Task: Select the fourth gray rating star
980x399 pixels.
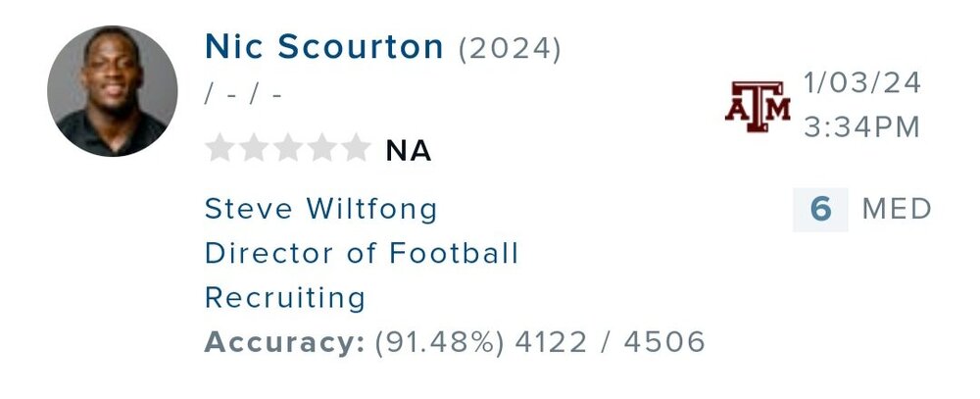Action: pyautogui.click(x=321, y=149)
